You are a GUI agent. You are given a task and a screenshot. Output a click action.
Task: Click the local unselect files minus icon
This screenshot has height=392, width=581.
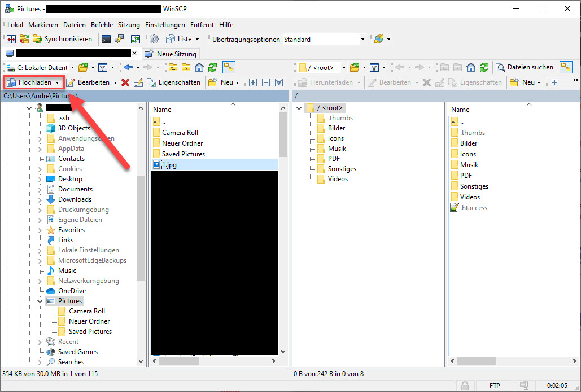(x=266, y=82)
